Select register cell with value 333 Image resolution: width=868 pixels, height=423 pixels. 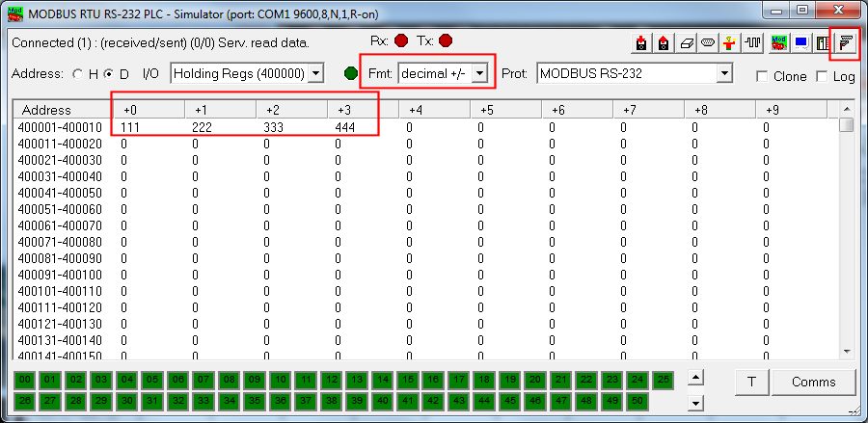pyautogui.click(x=274, y=128)
